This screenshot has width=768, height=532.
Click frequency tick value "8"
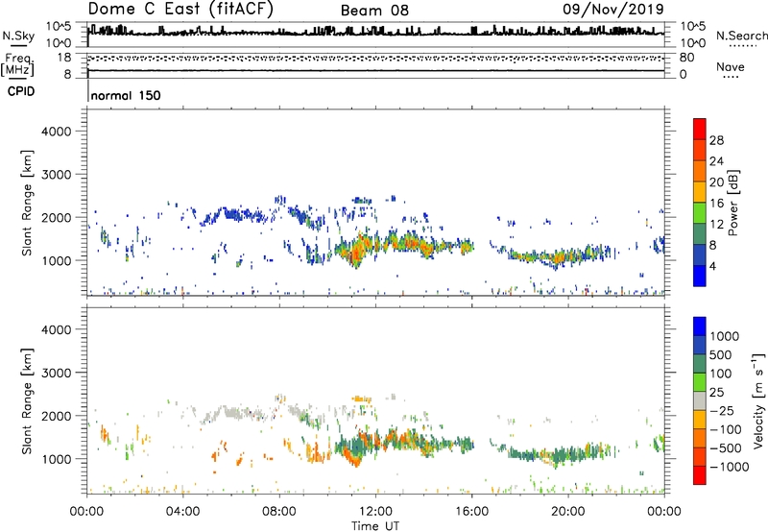click(67, 74)
